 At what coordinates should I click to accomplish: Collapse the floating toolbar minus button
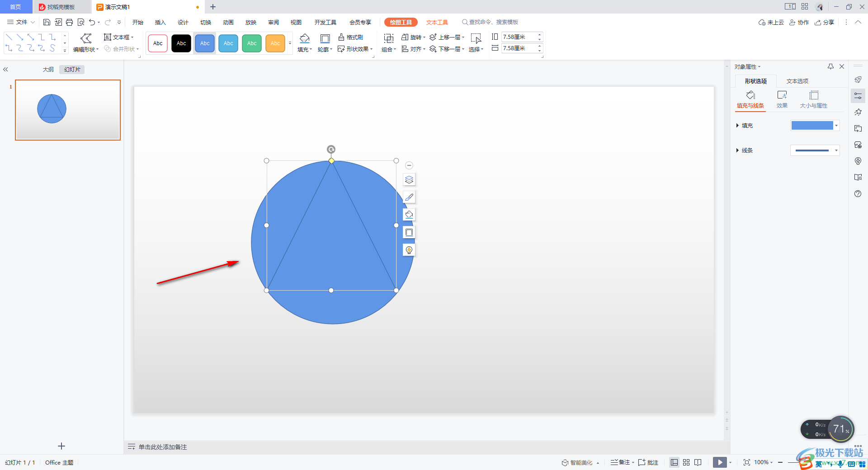409,165
